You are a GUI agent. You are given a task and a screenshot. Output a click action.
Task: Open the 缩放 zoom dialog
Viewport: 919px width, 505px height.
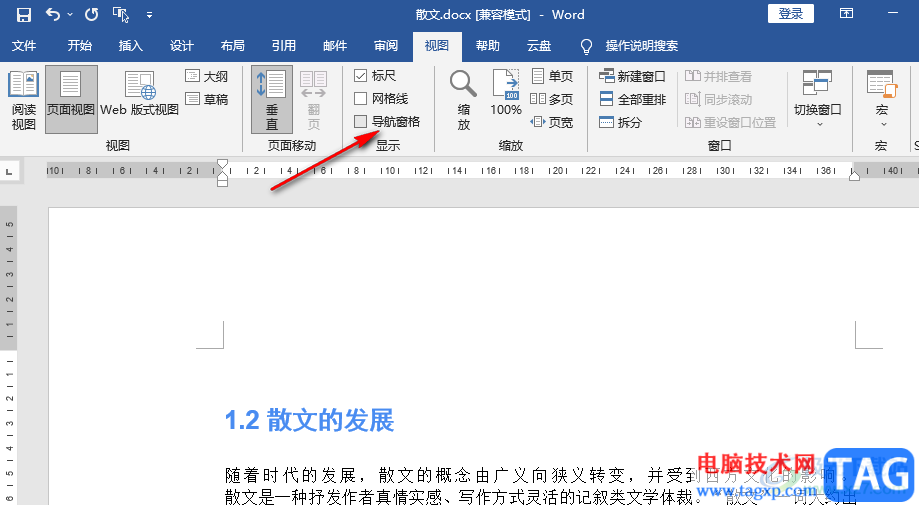click(x=464, y=100)
